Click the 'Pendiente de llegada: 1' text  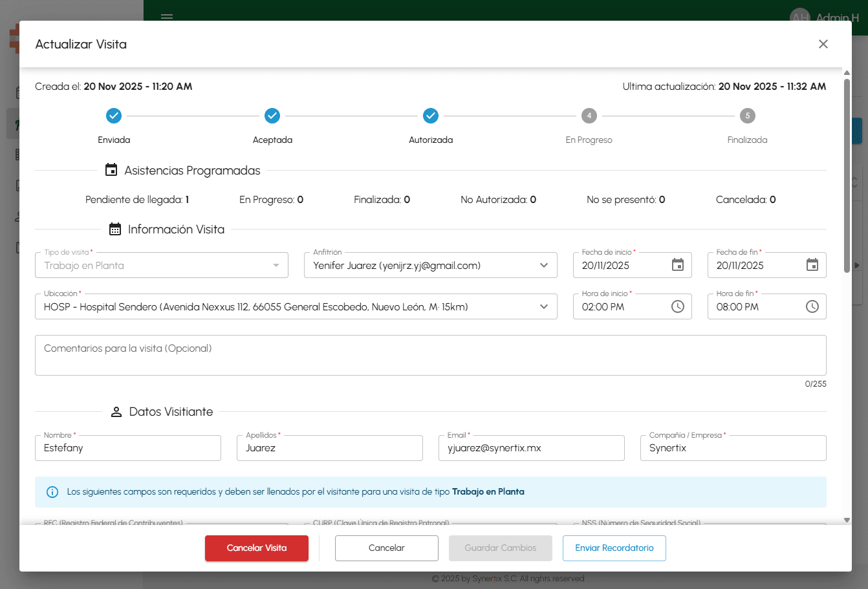137,200
